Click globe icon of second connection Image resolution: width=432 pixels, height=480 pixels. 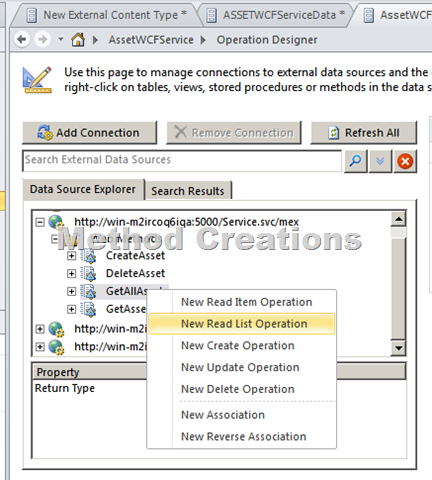tap(56, 329)
